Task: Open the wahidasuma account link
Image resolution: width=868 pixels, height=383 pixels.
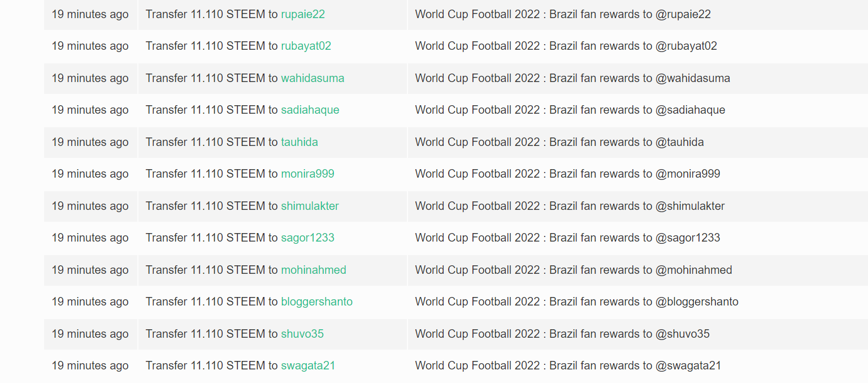Action: [x=313, y=78]
